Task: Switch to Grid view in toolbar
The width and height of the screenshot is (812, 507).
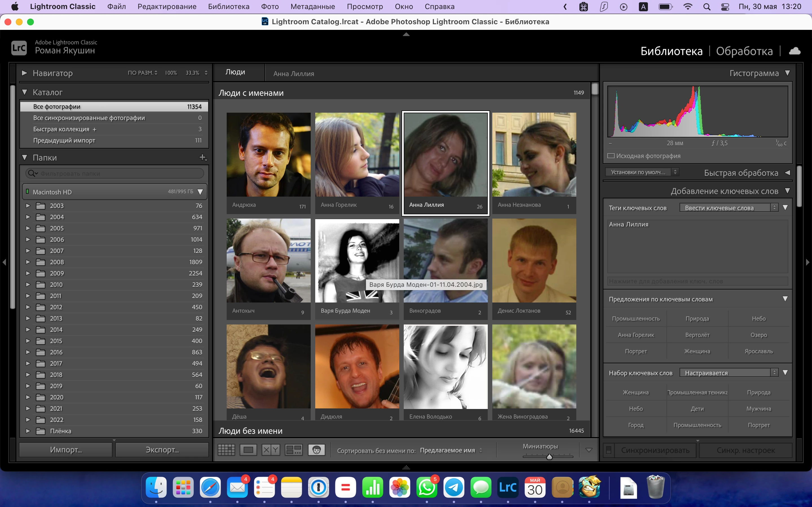Action: (x=226, y=450)
